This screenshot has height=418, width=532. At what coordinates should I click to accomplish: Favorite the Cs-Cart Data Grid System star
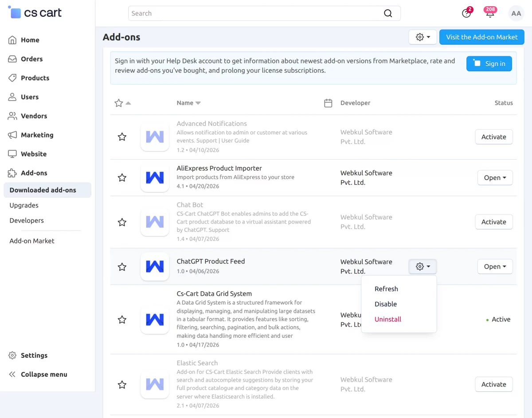pos(122,320)
